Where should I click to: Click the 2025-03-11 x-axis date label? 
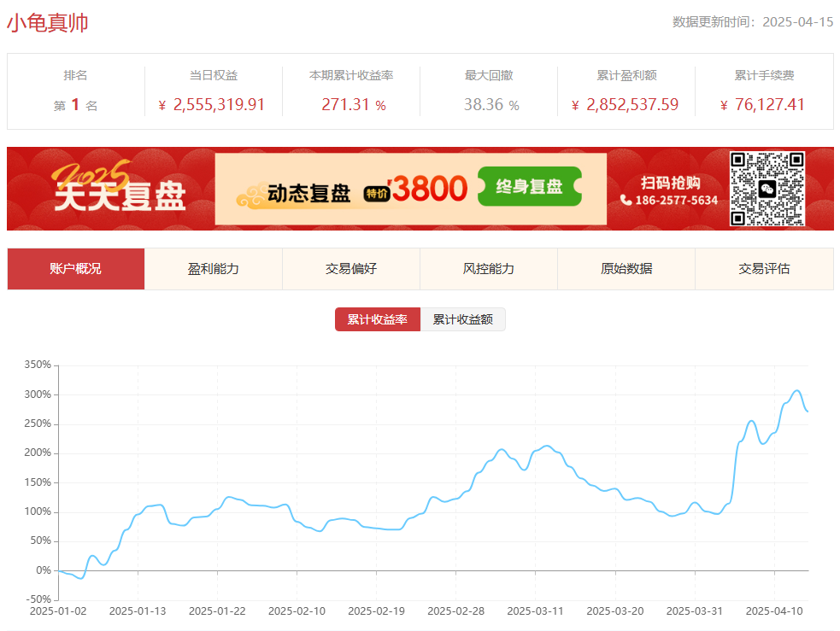pos(535,611)
